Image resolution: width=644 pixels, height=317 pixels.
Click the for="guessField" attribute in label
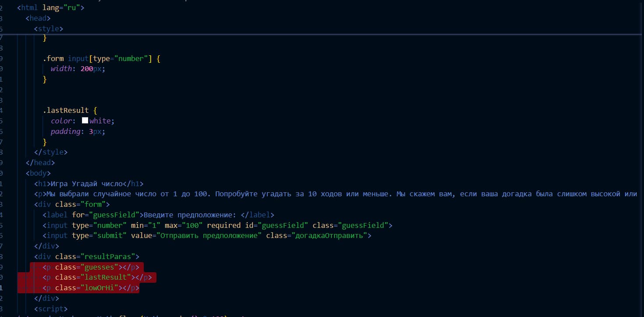(106, 215)
